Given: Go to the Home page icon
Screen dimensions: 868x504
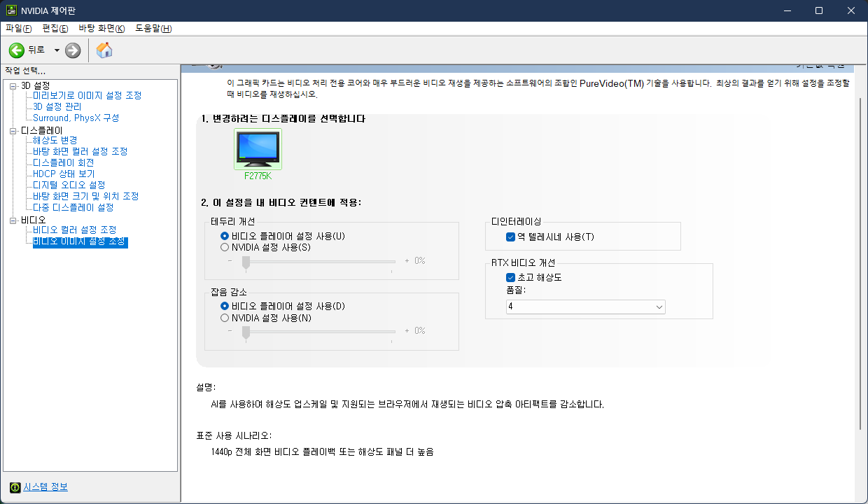Looking at the screenshot, I should (x=104, y=50).
